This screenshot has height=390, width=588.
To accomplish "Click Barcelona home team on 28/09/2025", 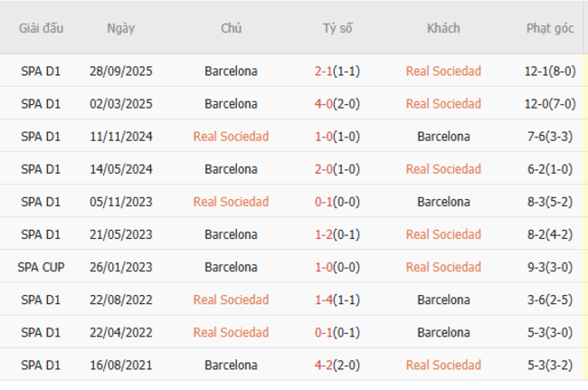I will point(231,71).
